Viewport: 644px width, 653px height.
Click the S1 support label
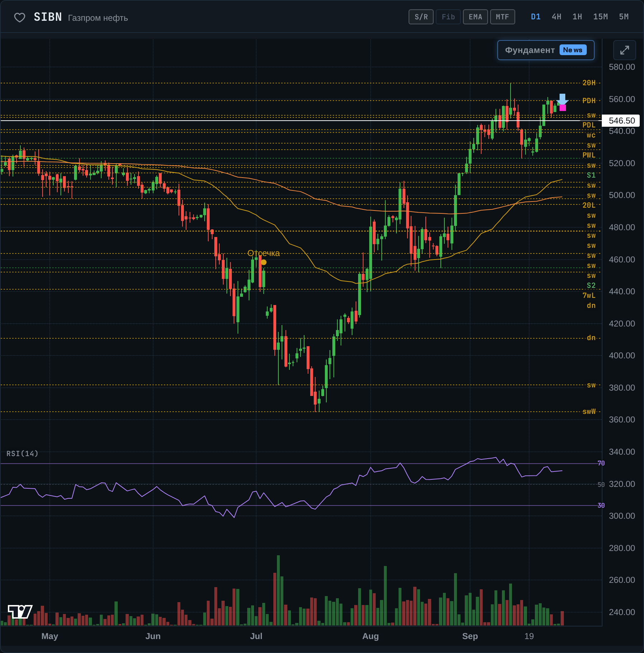591,175
